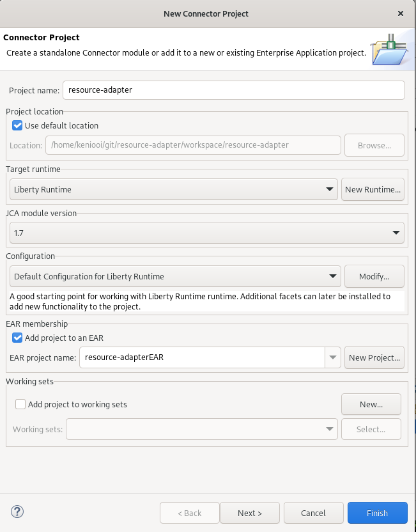Close the New Connector Project dialog
The image size is (416, 532).
(x=401, y=13)
